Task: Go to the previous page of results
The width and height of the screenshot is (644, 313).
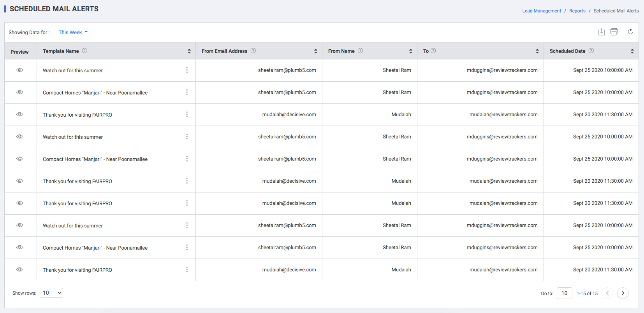Action: tap(607, 293)
